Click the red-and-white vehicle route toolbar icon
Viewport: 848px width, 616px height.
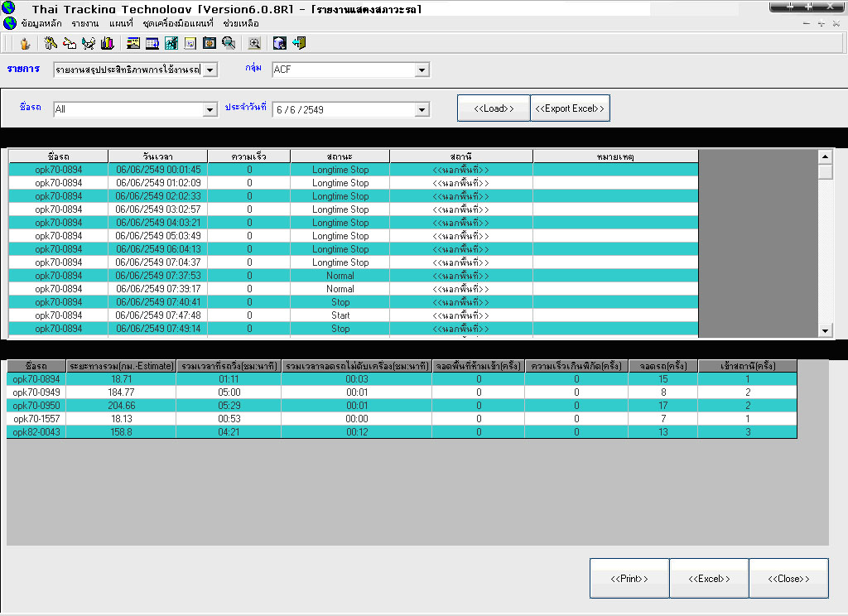pos(70,43)
